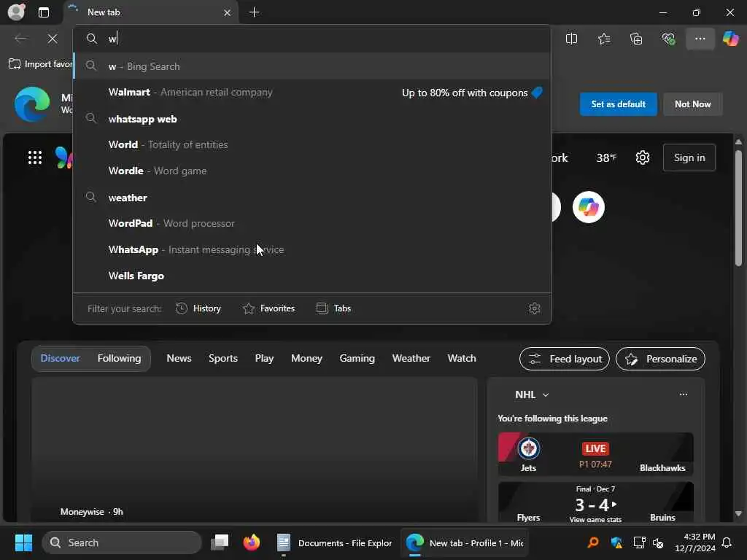
Task: Open Windows Start menu
Action: (23, 542)
